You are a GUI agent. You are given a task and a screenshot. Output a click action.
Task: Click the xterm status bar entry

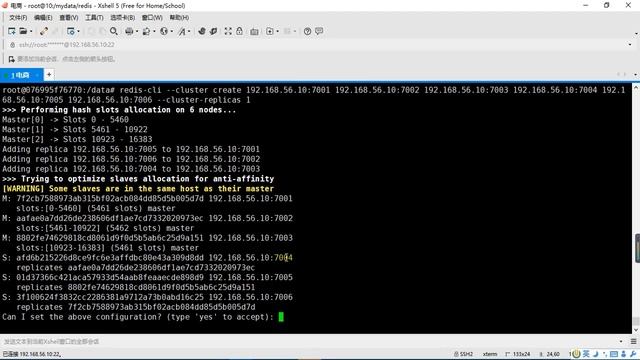[x=490, y=354]
